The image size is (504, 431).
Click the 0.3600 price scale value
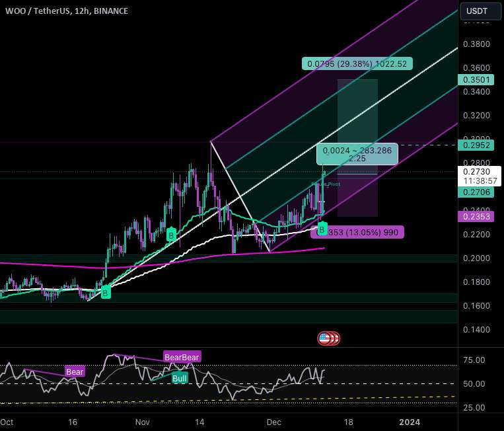coord(476,67)
